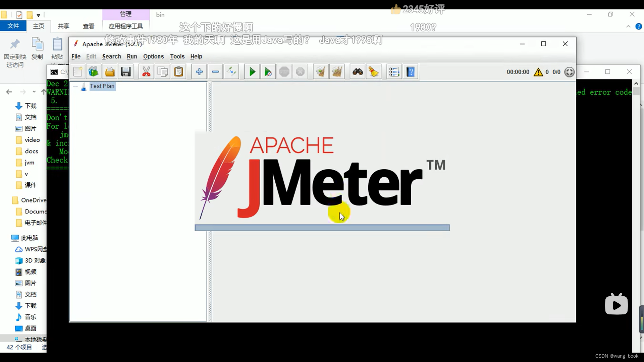The image size is (644, 362).
Task: Click the Toggle enable/disable icon
Action: [x=231, y=72]
